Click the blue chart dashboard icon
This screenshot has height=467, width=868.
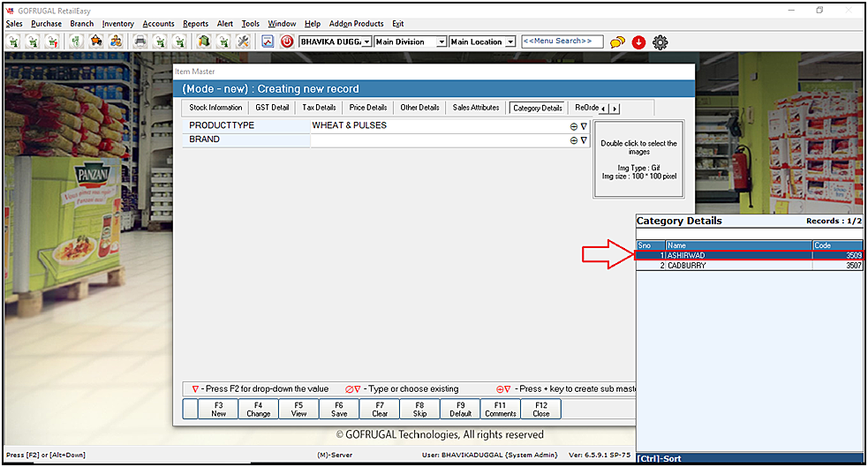[x=268, y=42]
